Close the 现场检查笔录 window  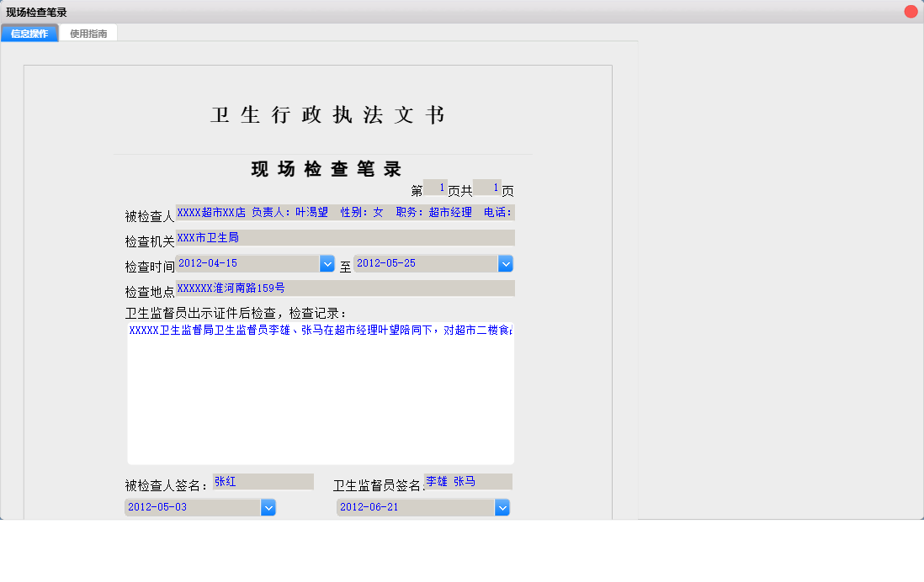909,12
